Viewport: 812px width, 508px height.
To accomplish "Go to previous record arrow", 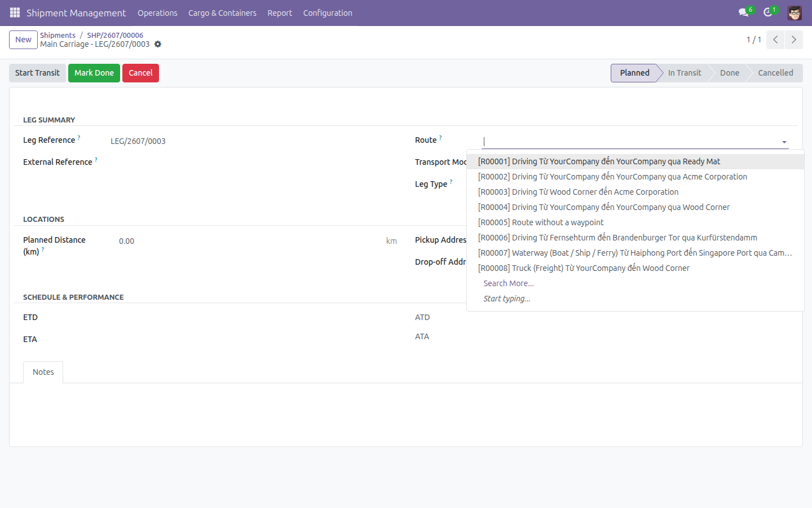I will click(x=775, y=40).
